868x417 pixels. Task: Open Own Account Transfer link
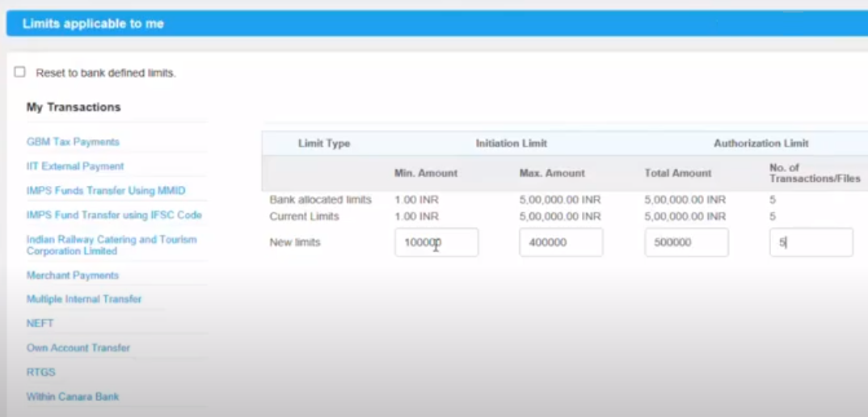pyautogui.click(x=78, y=347)
